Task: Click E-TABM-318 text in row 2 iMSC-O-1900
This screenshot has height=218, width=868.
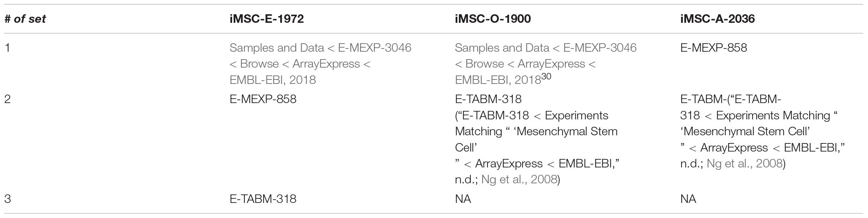Action: coord(488,99)
